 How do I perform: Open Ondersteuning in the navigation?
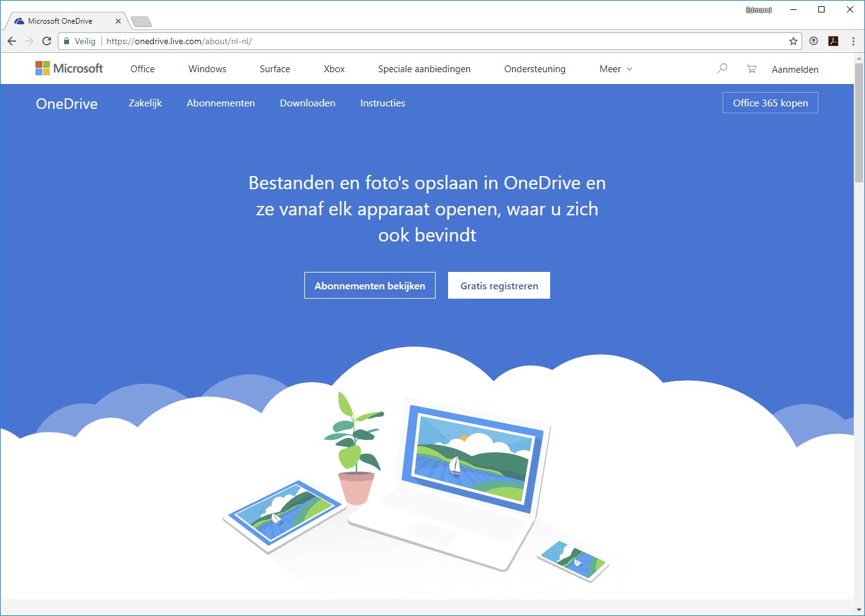[535, 69]
